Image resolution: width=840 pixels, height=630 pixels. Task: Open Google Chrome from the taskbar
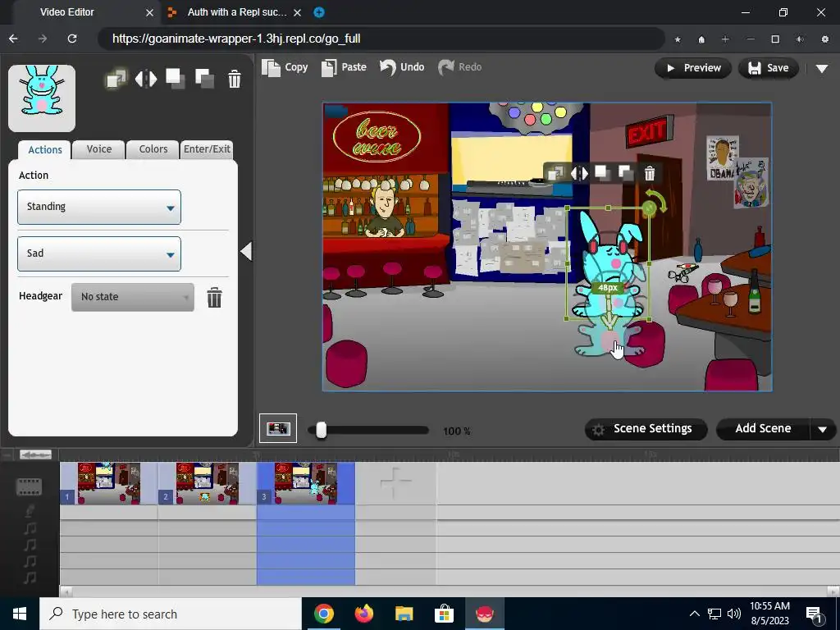323,614
